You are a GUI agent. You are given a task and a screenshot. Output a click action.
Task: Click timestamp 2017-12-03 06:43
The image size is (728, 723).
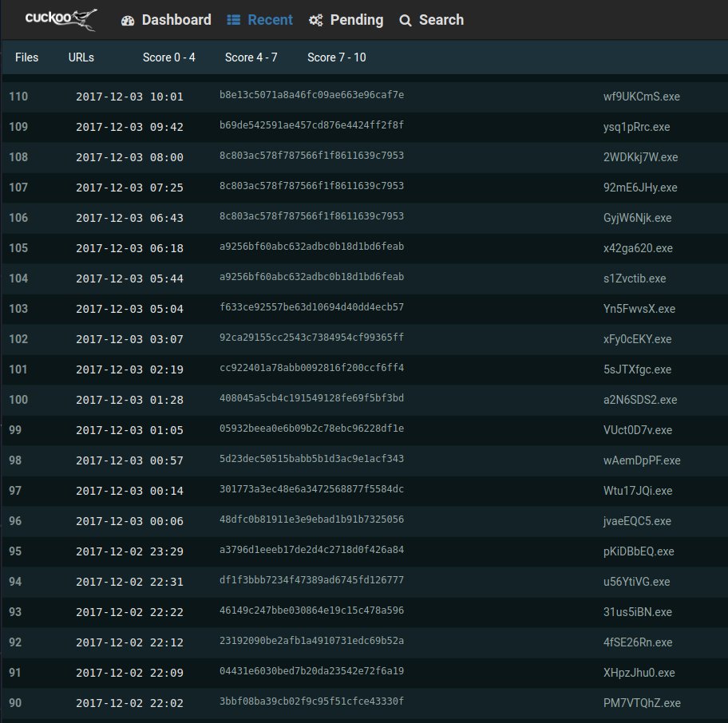129,218
